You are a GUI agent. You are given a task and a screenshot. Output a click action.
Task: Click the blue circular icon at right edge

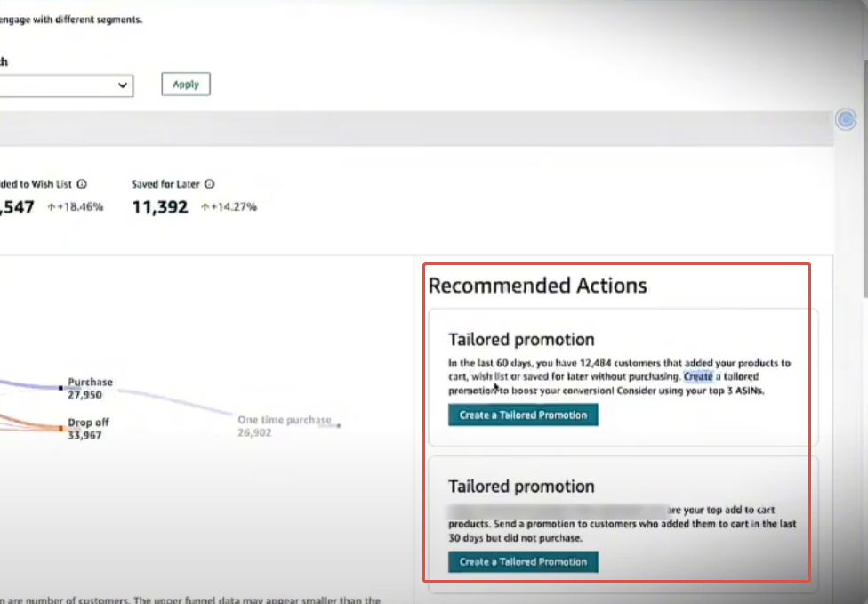(x=845, y=120)
